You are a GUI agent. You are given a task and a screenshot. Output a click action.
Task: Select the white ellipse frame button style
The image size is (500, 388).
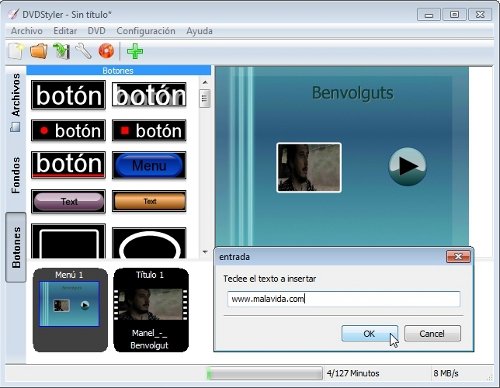point(149,243)
